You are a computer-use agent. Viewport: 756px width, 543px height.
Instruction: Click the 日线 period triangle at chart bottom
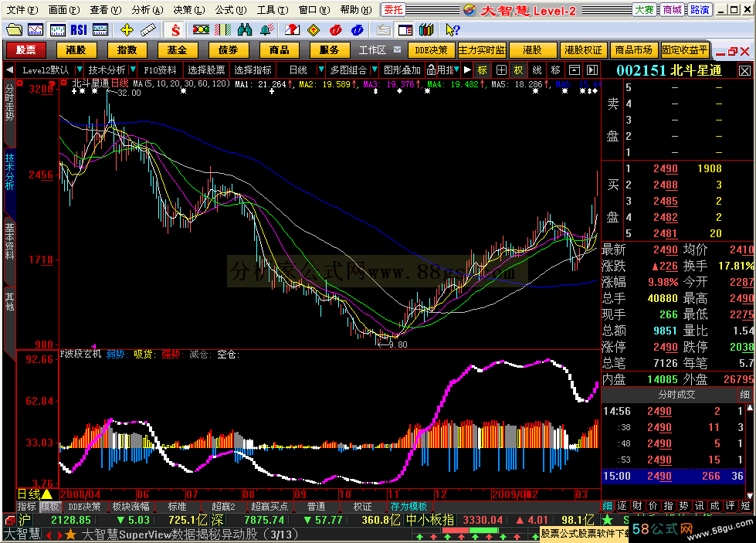click(47, 494)
